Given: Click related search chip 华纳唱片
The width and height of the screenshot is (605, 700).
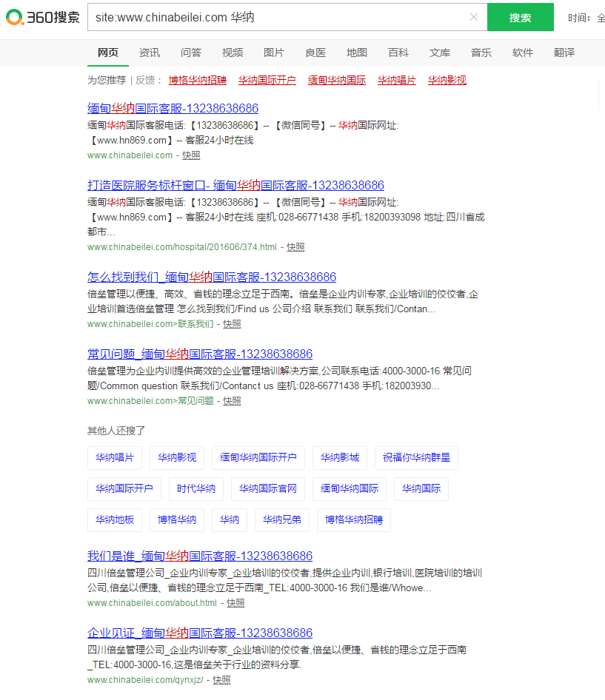Looking at the screenshot, I should [x=115, y=457].
